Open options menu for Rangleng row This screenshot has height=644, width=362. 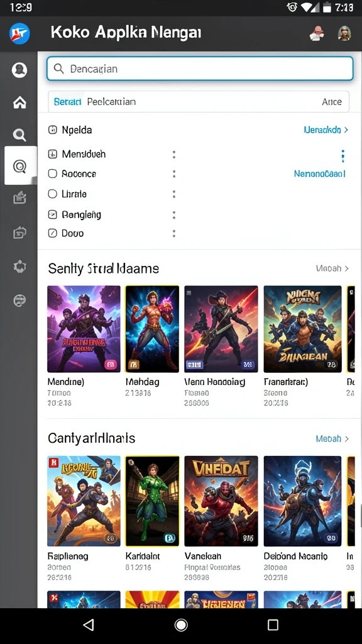[x=174, y=215]
